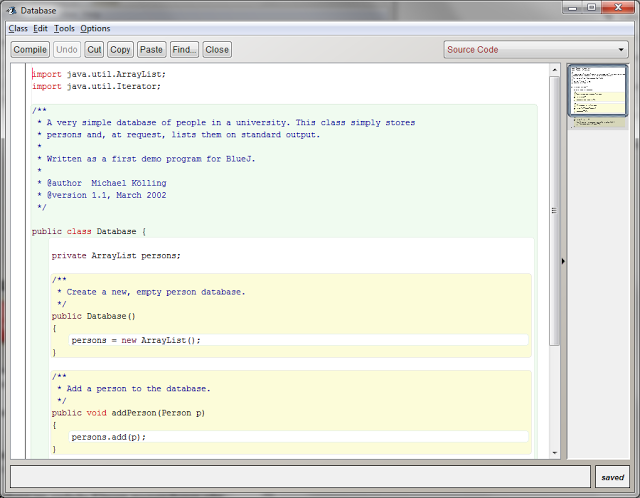The image size is (640, 498).
Task: Open the Tools menu
Action: tap(64, 28)
